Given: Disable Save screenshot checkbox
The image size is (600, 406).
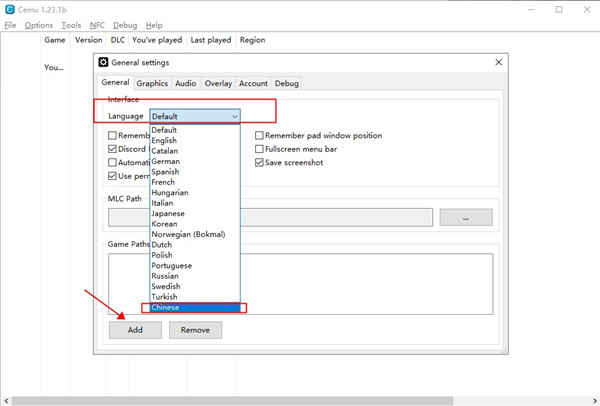Looking at the screenshot, I should (259, 162).
